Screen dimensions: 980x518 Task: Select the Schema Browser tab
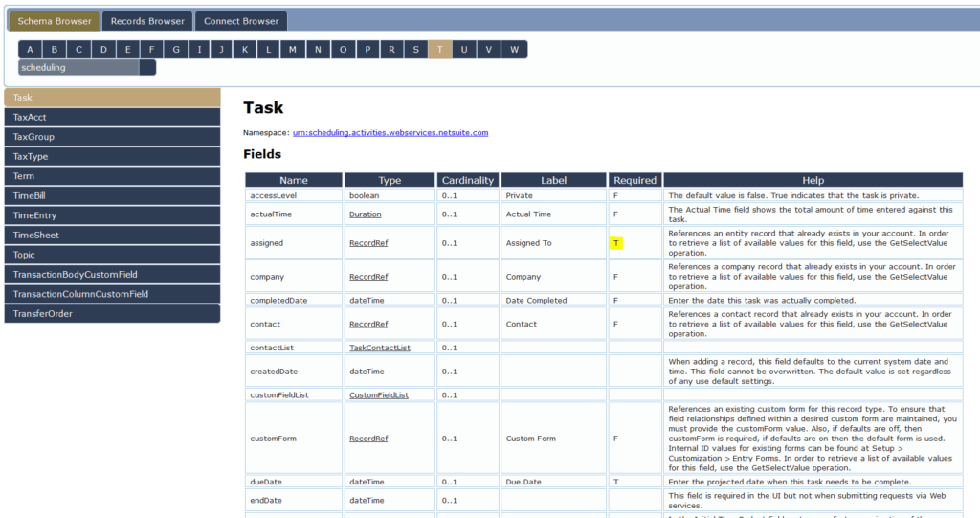55,21
